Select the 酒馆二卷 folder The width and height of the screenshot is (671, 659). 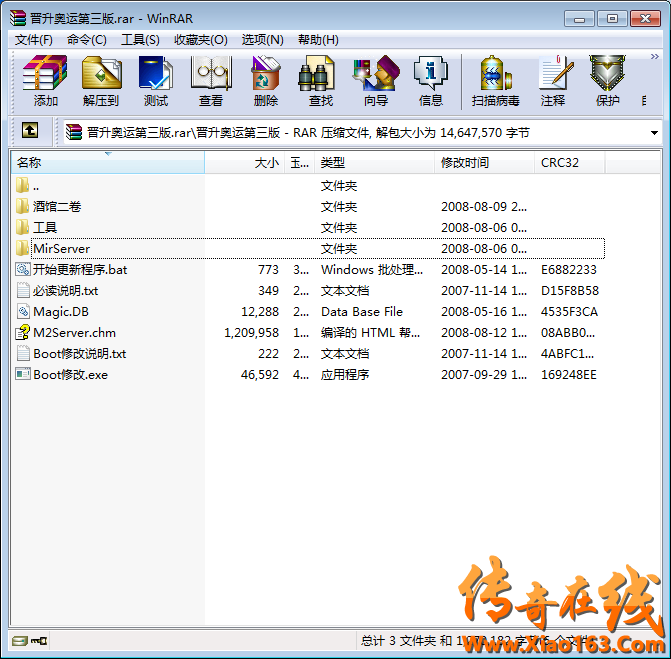click(x=308, y=207)
